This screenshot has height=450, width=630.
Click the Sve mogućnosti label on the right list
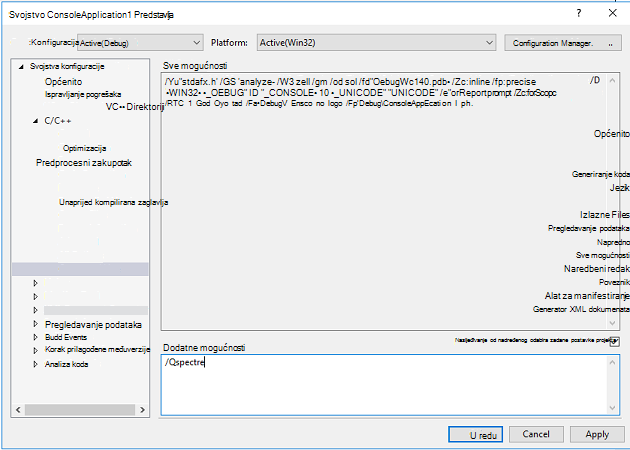click(603, 256)
